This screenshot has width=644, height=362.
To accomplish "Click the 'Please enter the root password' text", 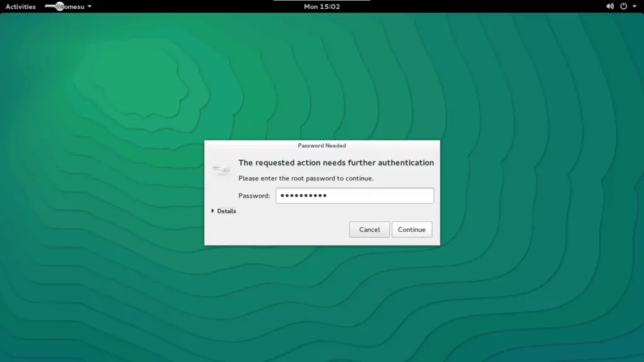I will [306, 178].
